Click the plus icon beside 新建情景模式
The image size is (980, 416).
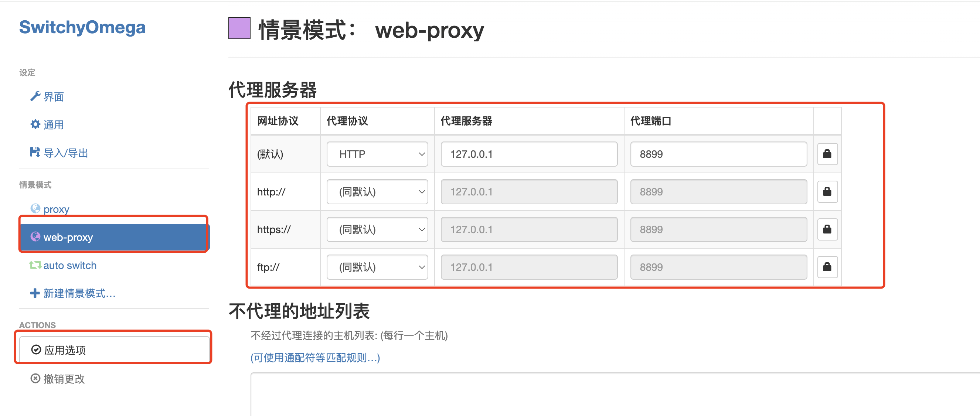pos(35,293)
